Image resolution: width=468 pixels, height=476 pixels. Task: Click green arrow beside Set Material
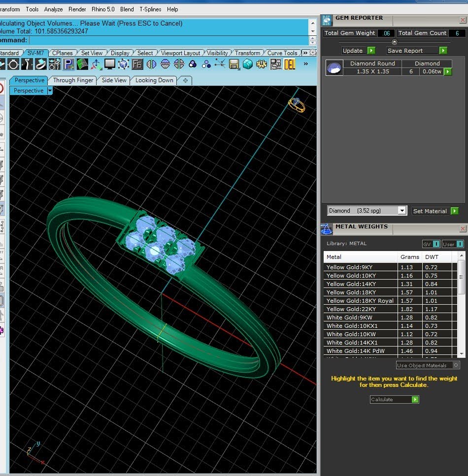coord(454,211)
